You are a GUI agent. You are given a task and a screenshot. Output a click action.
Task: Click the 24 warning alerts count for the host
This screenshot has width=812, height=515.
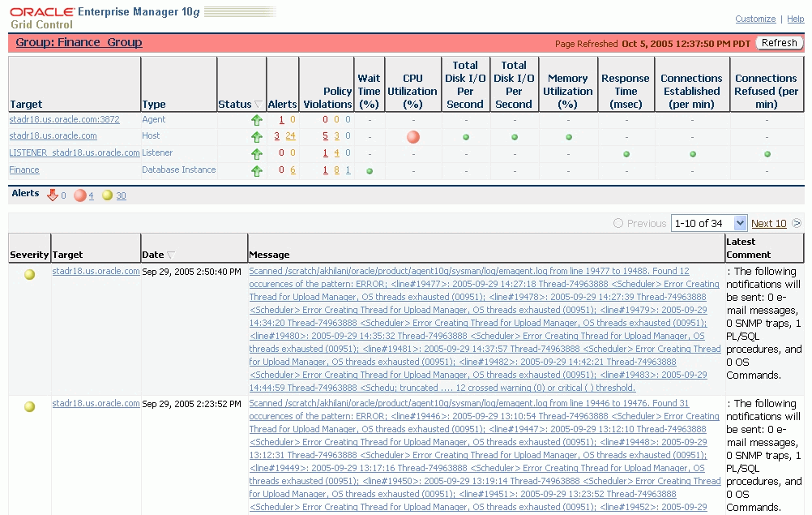(290, 135)
